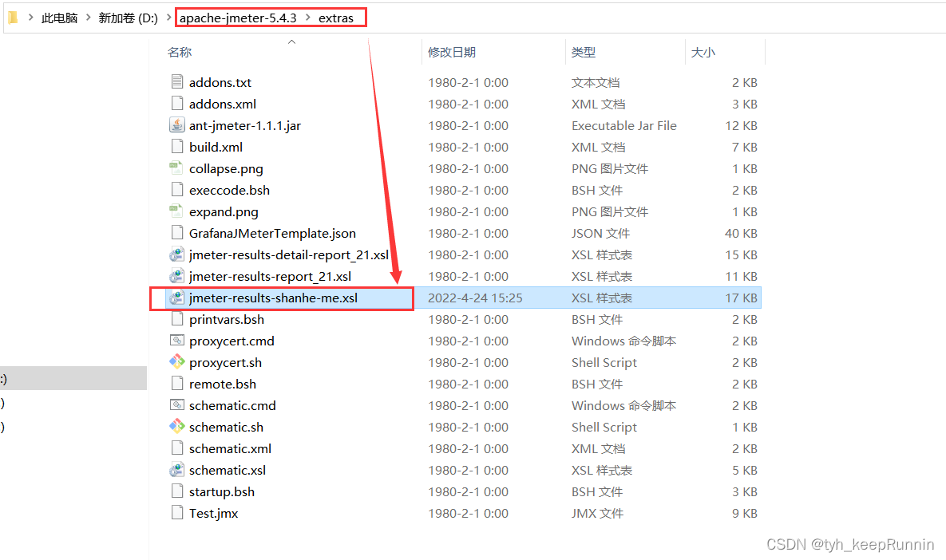Select file name GrafanaJMeterTemplate.json
Viewport: 946px width, 560px height.
(273, 233)
